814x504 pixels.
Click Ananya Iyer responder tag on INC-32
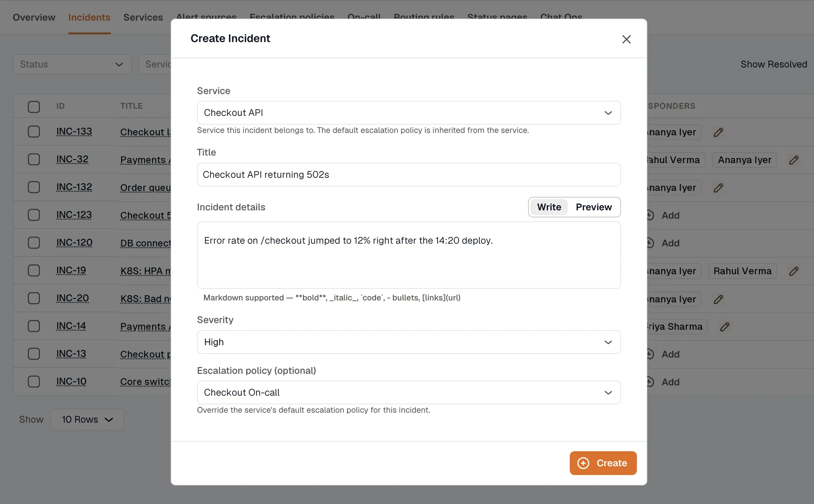click(x=745, y=160)
